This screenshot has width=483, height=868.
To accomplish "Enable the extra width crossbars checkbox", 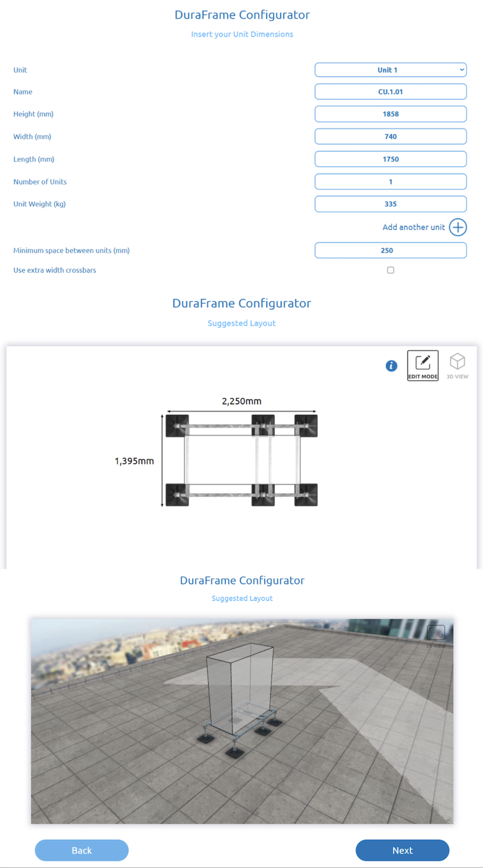I will 390,270.
